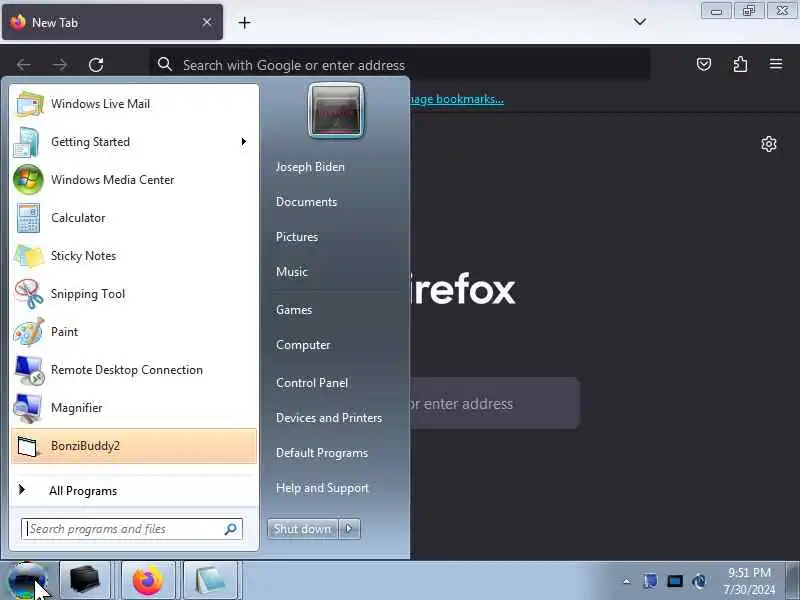
Task: Open Computer from Start menu
Action: [303, 345]
